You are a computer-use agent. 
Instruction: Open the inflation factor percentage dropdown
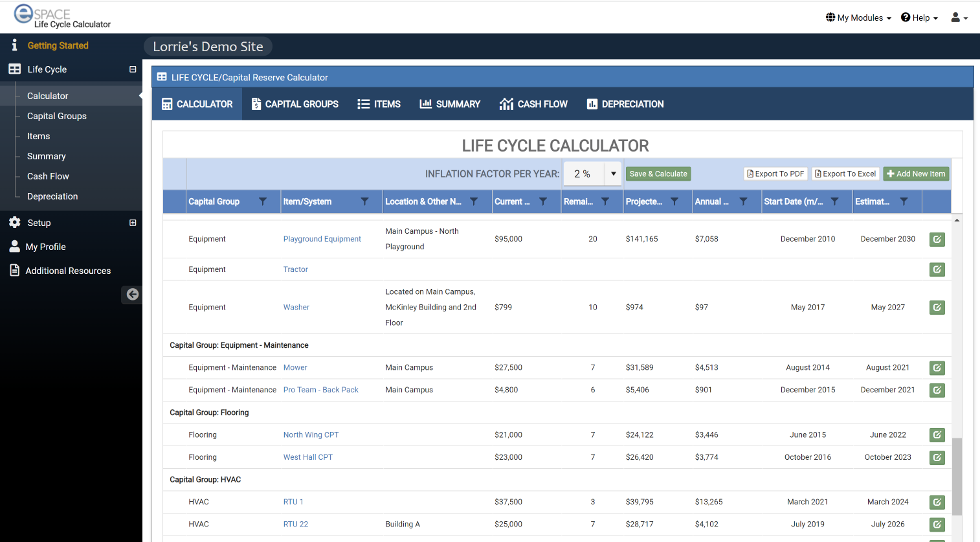coord(612,174)
